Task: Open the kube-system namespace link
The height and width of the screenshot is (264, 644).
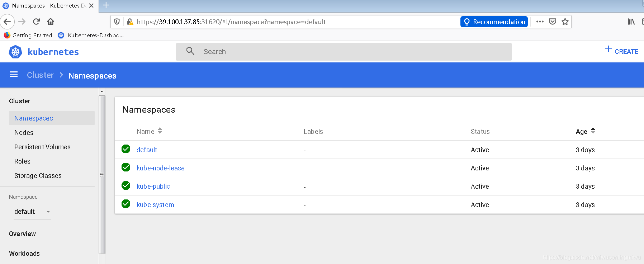Action: click(x=155, y=205)
